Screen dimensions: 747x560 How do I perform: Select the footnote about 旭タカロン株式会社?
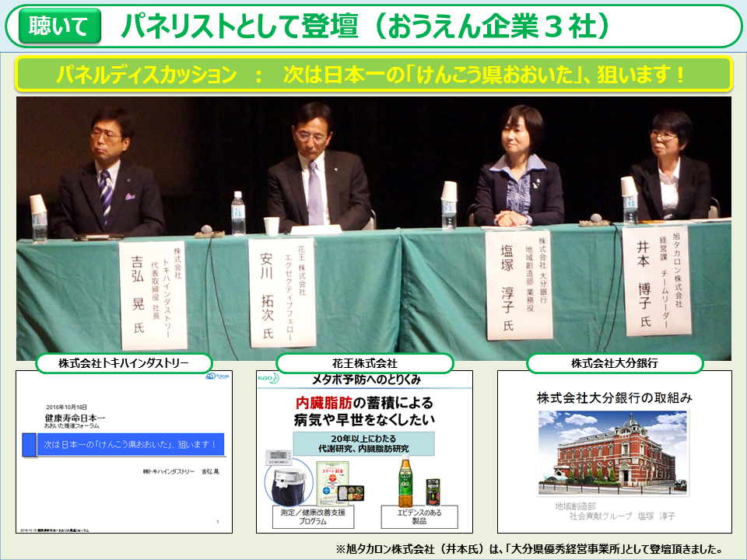(x=529, y=549)
